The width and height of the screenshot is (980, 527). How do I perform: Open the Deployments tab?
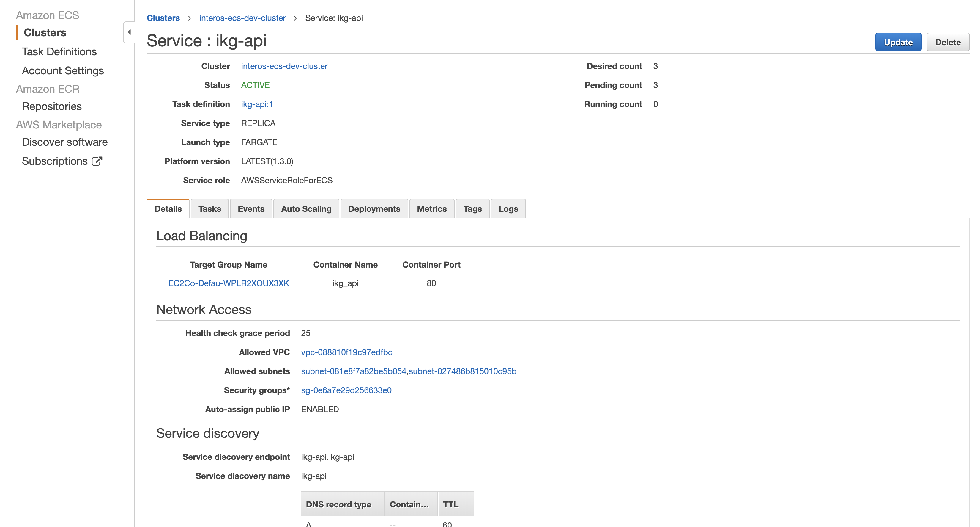coord(374,209)
